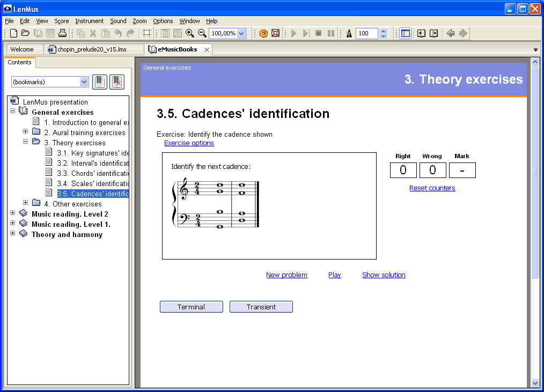
Task: Close the eMusicBooks tab
Action: click(207, 50)
